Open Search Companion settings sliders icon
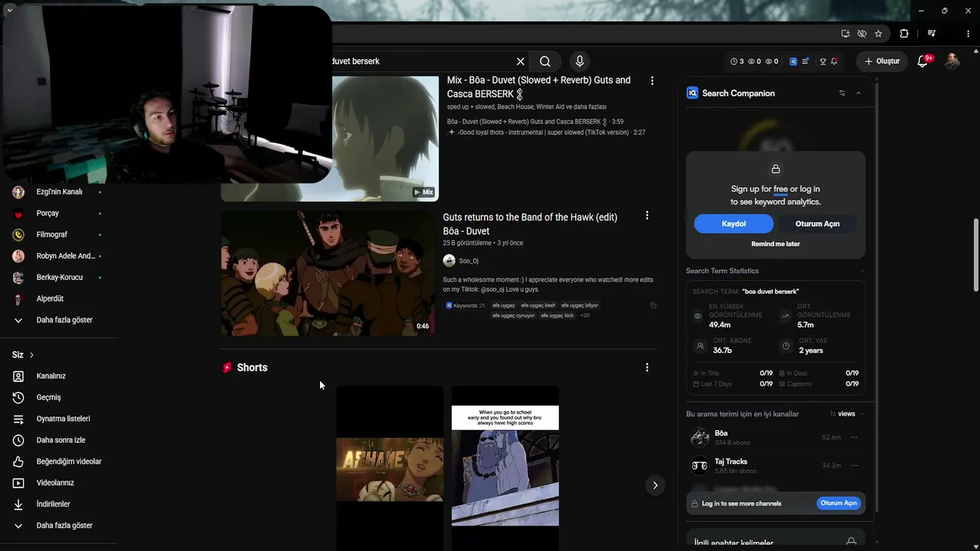Screen dimensions: 980x551 [842, 93]
